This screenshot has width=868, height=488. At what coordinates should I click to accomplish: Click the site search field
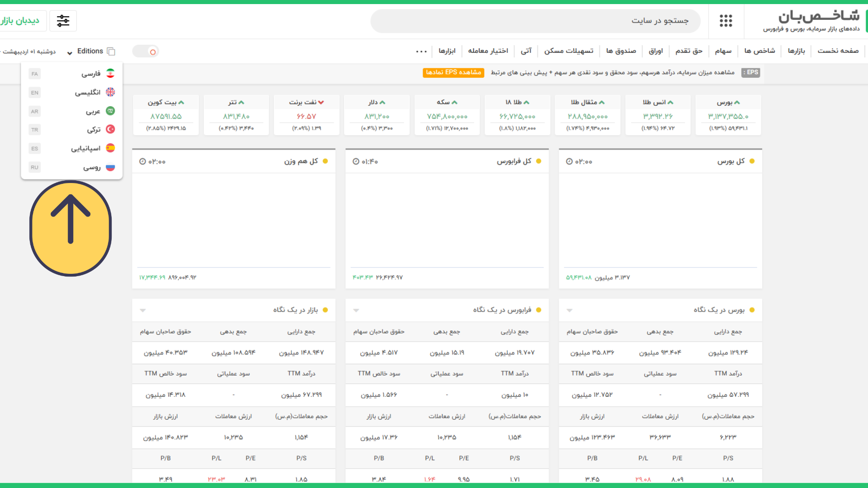(535, 21)
